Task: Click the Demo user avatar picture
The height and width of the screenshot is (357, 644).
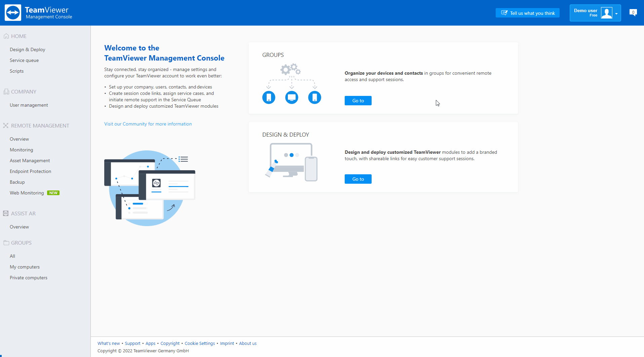Action: point(606,13)
